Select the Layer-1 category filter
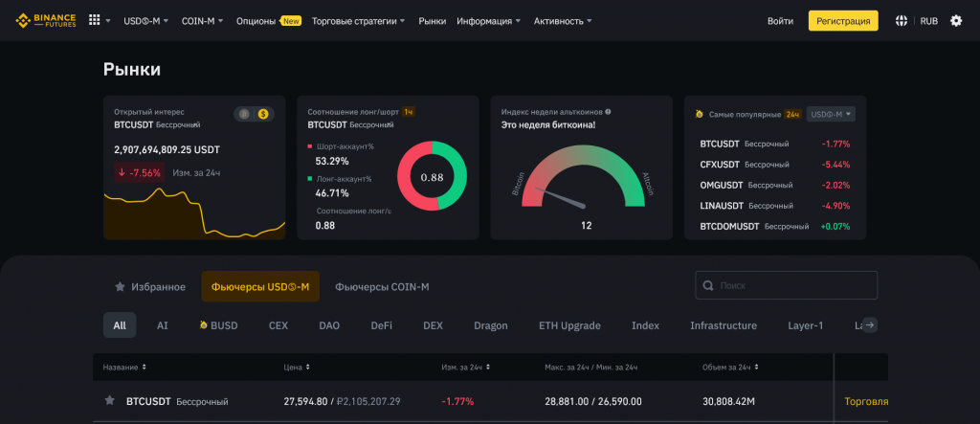Image resolution: width=980 pixels, height=424 pixels. click(x=806, y=325)
